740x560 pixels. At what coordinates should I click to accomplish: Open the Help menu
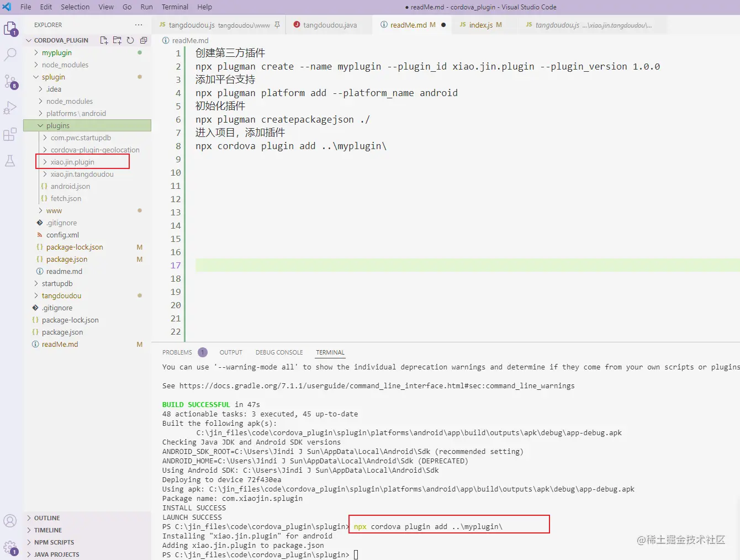coord(205,7)
